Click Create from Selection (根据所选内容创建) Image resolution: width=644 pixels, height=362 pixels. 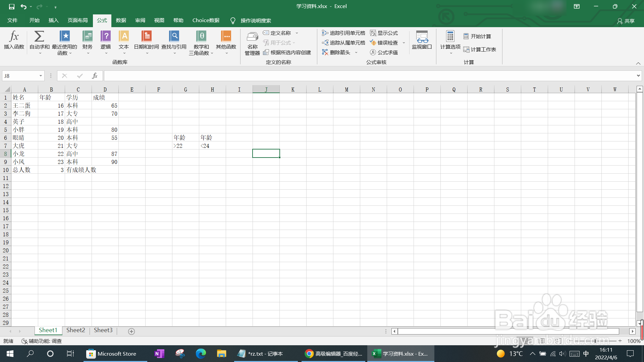[x=287, y=52]
